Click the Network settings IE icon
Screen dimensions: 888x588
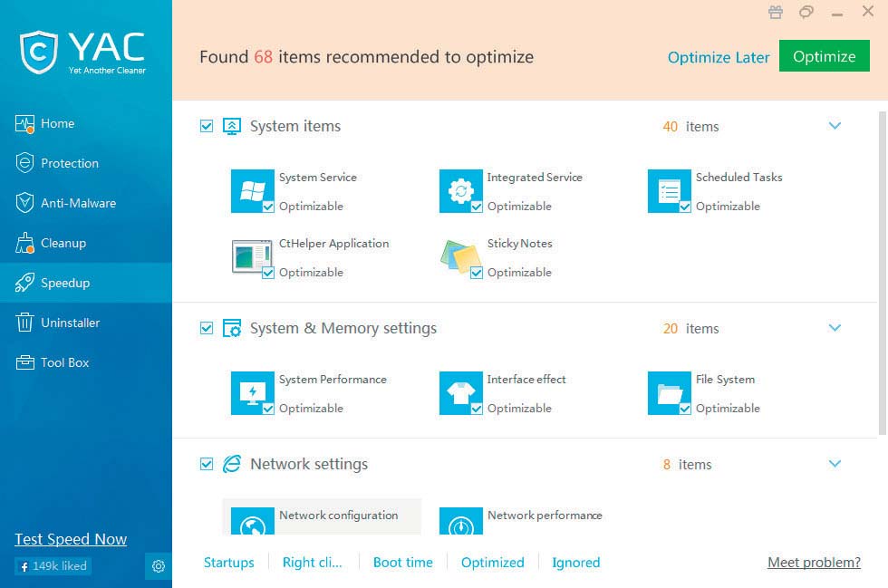coord(232,465)
